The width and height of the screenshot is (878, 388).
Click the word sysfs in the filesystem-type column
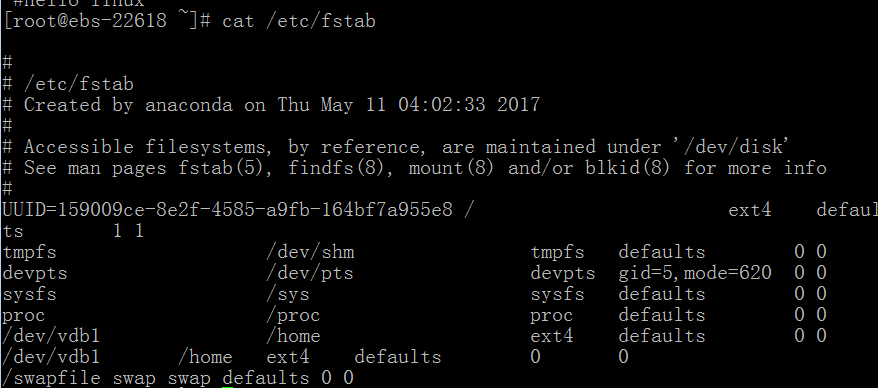pyautogui.click(x=557, y=294)
